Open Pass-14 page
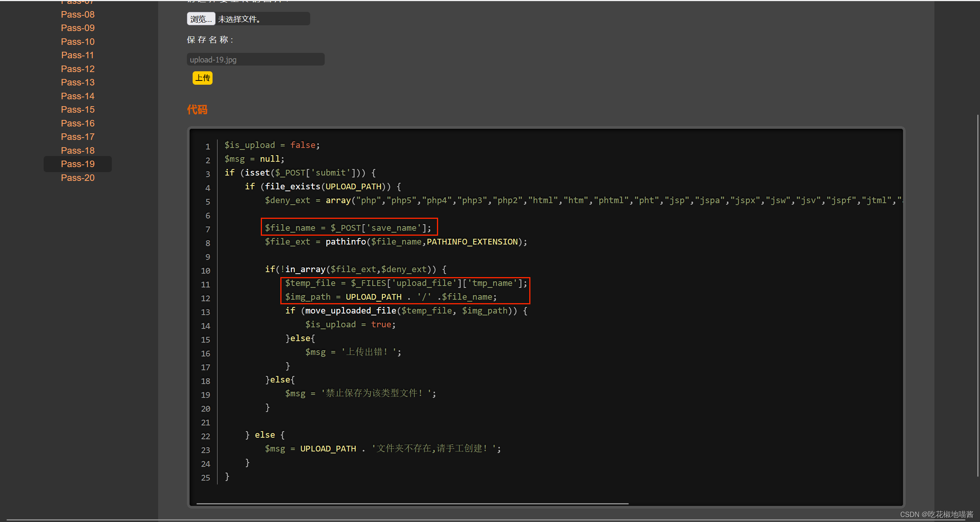 [x=77, y=96]
